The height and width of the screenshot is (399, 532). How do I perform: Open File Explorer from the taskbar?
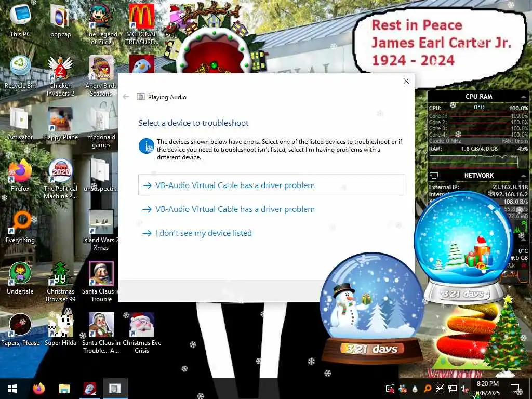pyautogui.click(x=64, y=389)
